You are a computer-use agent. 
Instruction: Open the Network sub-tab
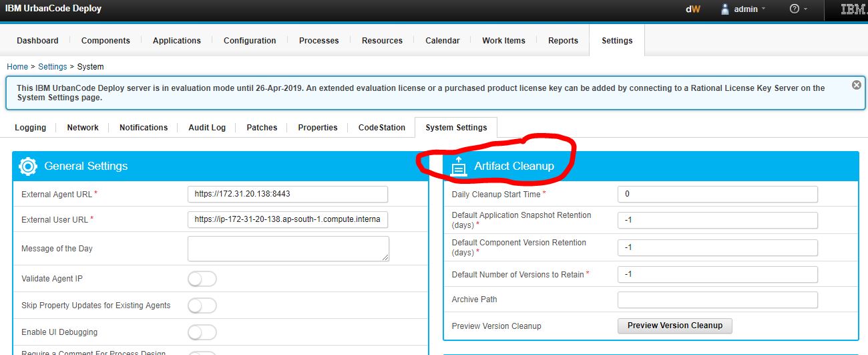coord(83,128)
